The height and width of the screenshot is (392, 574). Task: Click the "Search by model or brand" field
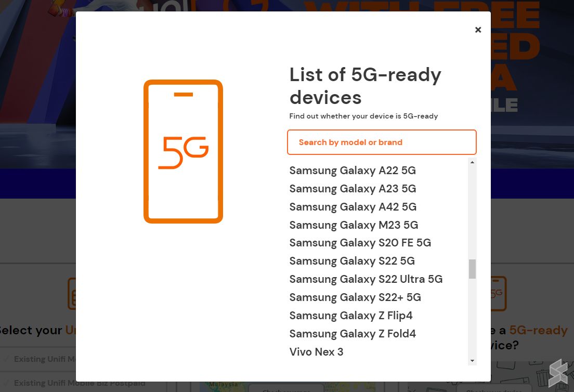(x=382, y=142)
